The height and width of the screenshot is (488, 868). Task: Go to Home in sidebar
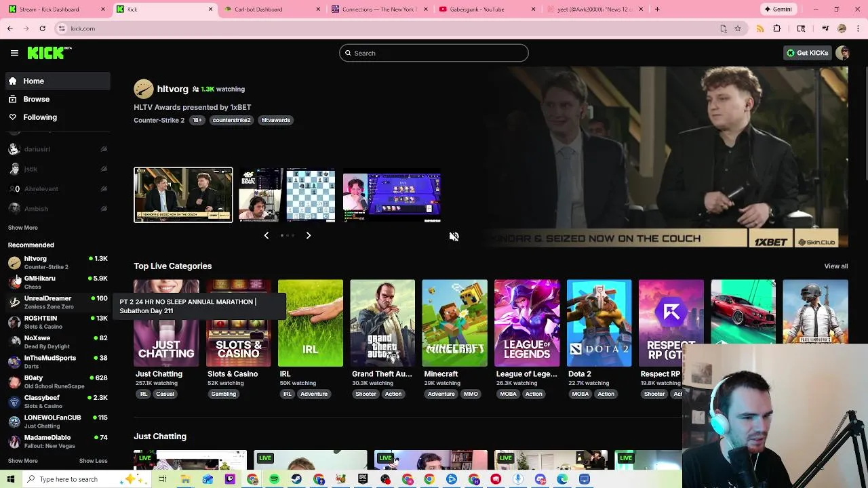pos(58,81)
